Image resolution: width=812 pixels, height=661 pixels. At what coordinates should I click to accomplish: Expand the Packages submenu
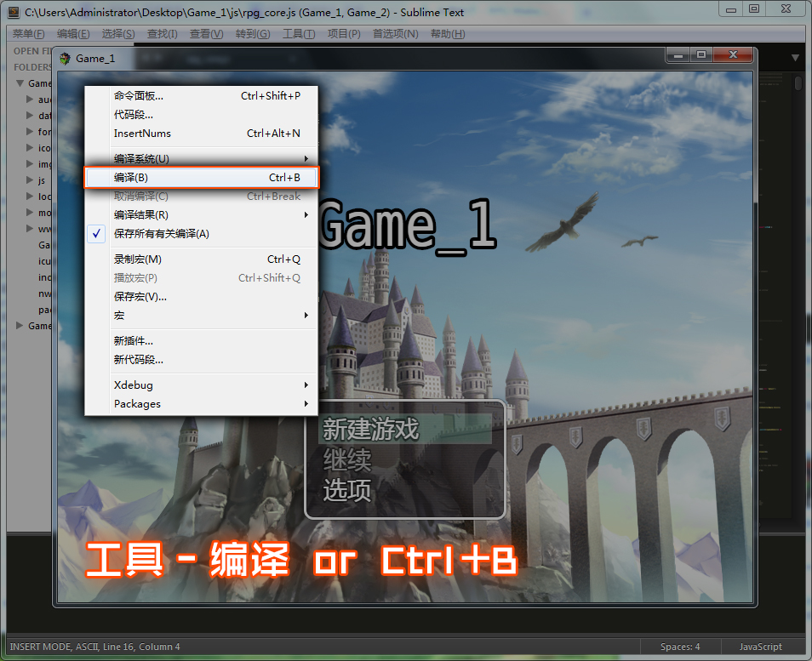point(202,404)
